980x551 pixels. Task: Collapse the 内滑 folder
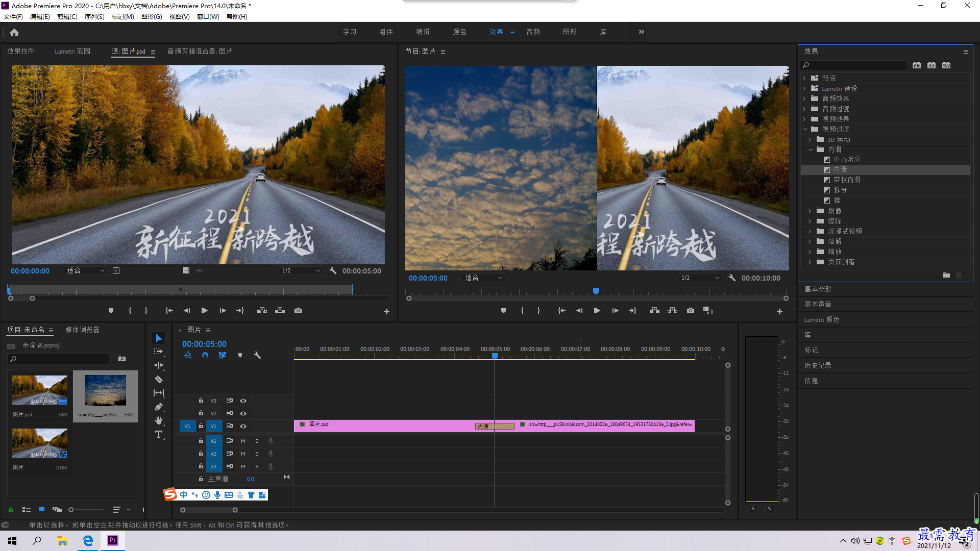coord(811,149)
